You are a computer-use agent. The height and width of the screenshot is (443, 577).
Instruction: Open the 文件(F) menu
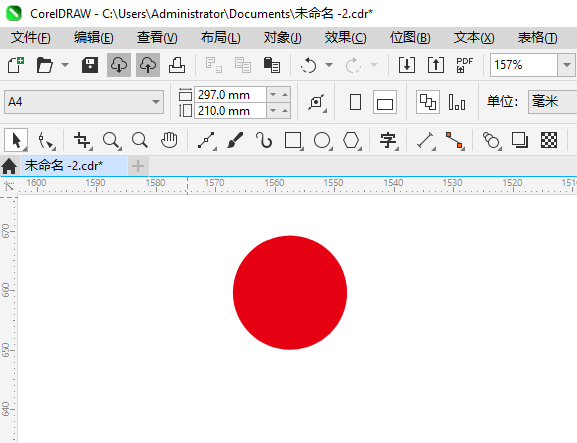tap(31, 38)
